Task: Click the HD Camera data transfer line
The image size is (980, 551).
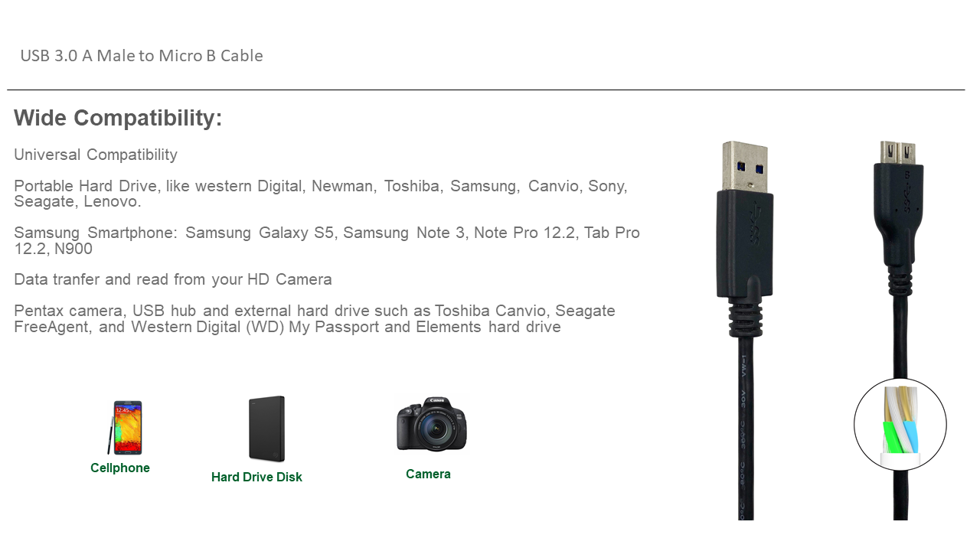Action: point(173,279)
